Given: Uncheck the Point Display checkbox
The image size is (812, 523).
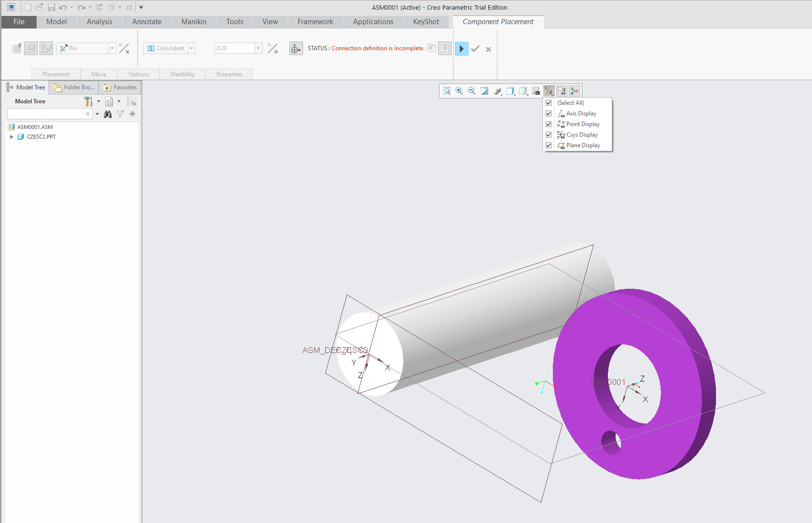Looking at the screenshot, I should [x=549, y=124].
